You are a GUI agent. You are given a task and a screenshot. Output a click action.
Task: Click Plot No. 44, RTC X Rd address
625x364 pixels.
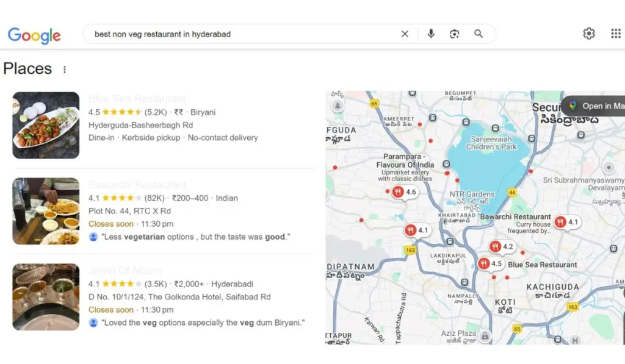pos(129,211)
